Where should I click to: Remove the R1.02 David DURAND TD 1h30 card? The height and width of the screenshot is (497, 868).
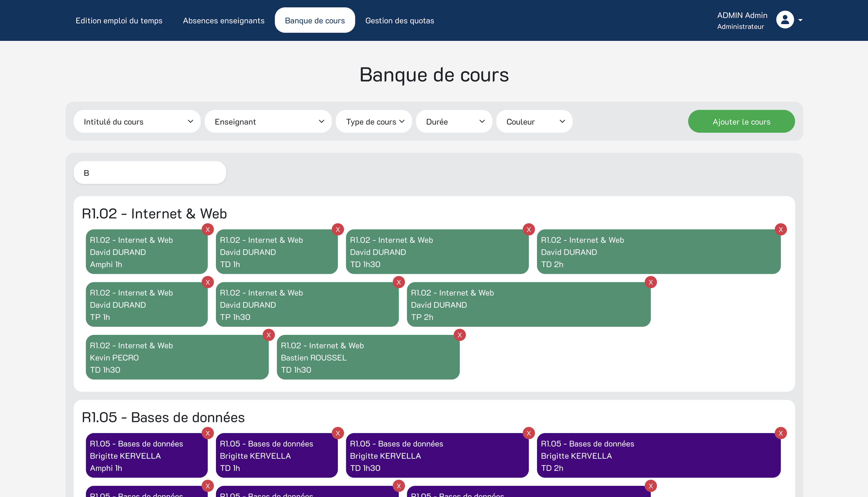click(529, 229)
